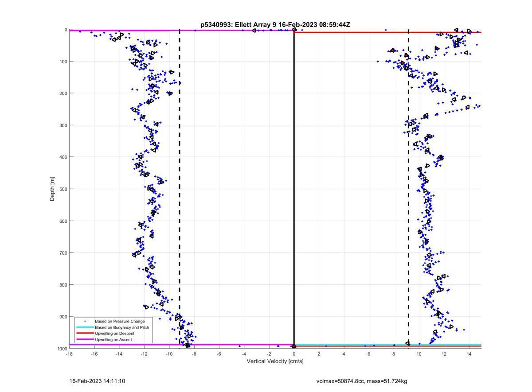Click the blue dot marker in the legend

coord(85,321)
